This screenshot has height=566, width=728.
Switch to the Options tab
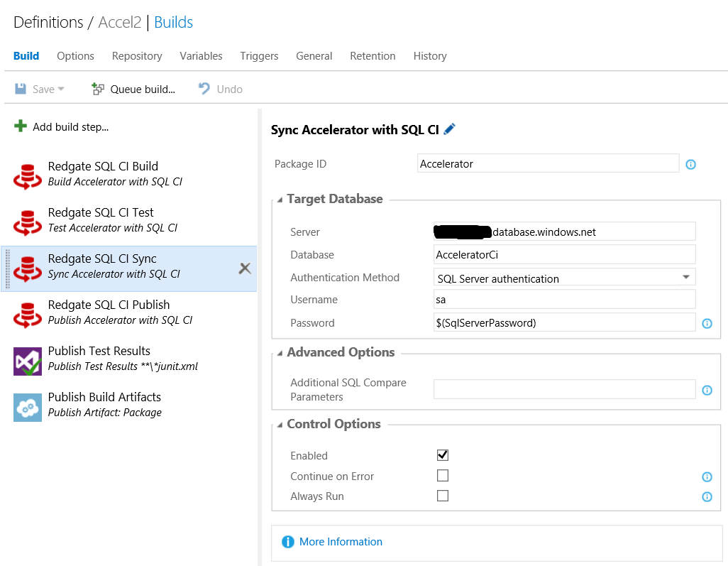pos(75,56)
